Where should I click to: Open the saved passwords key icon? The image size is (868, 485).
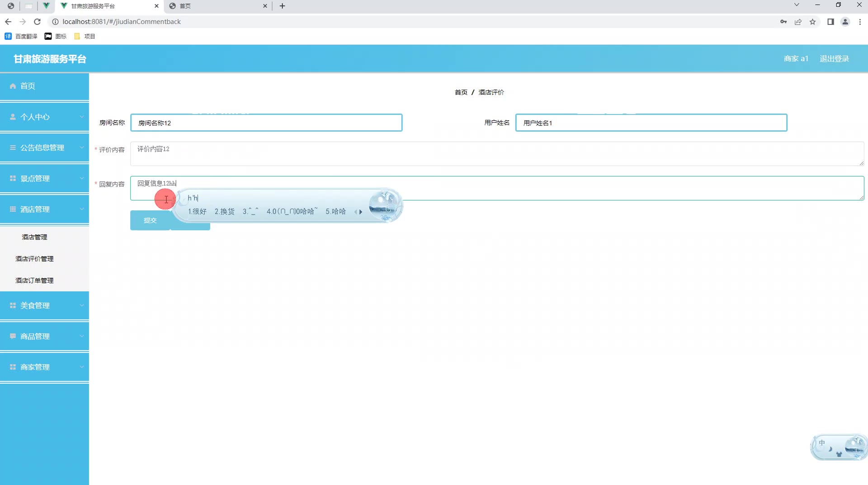click(x=783, y=22)
